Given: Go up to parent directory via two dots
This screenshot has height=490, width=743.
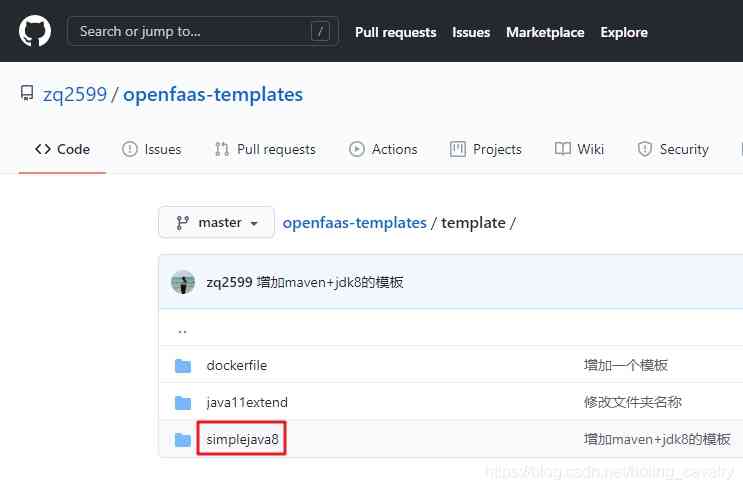Looking at the screenshot, I should point(182,331).
